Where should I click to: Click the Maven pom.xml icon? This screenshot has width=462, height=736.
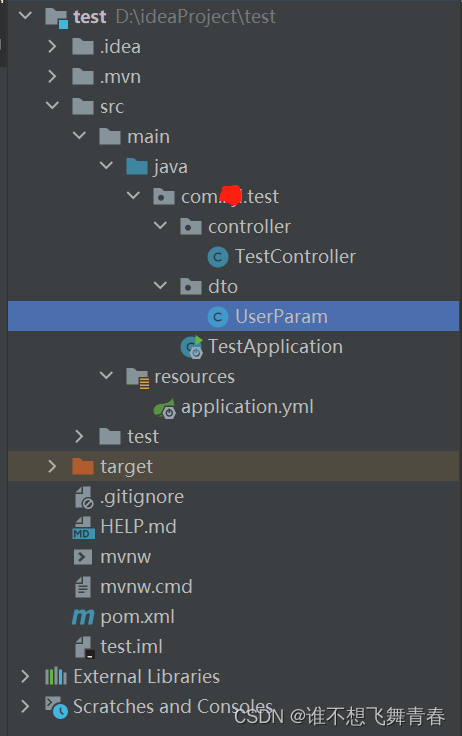(x=83, y=617)
